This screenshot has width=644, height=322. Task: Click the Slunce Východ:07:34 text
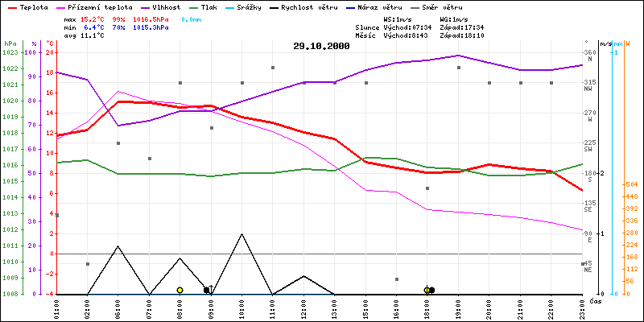(x=394, y=27)
